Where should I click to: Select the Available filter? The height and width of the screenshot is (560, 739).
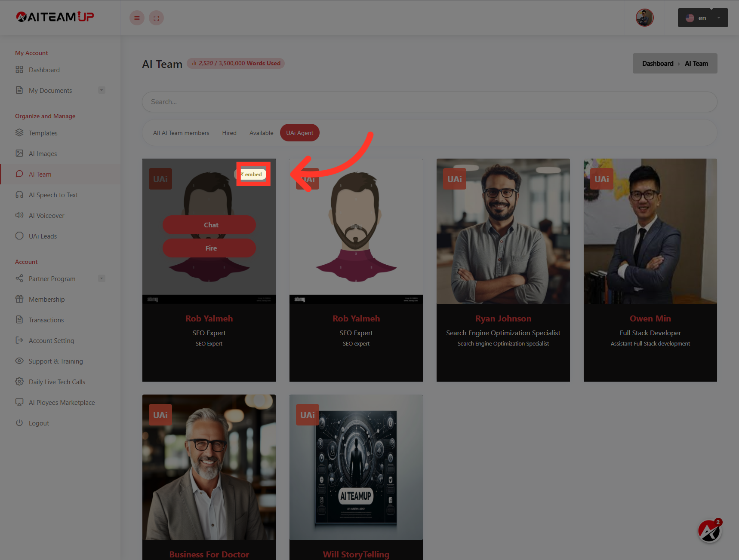coord(261,133)
